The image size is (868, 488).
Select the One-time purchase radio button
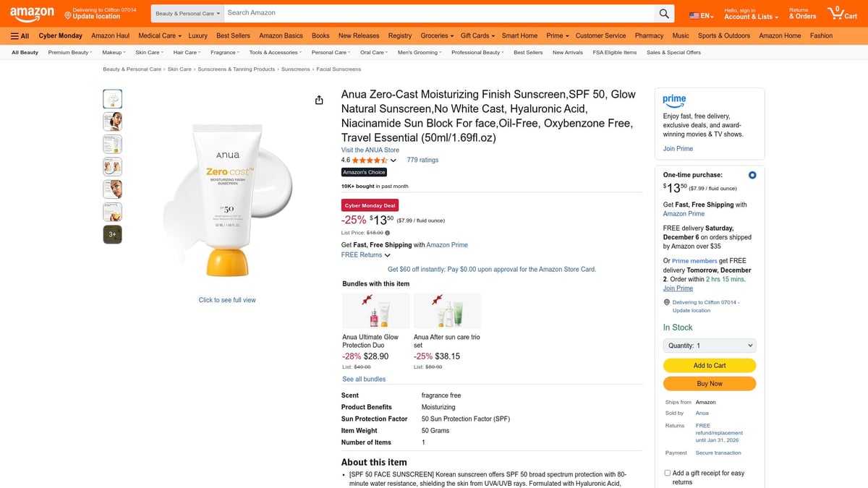pos(752,174)
